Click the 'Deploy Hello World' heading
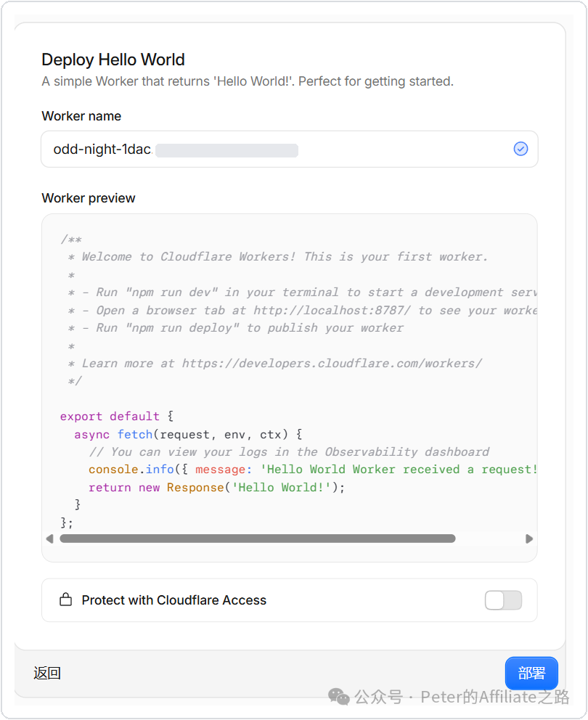The width and height of the screenshot is (588, 720). pos(113,60)
